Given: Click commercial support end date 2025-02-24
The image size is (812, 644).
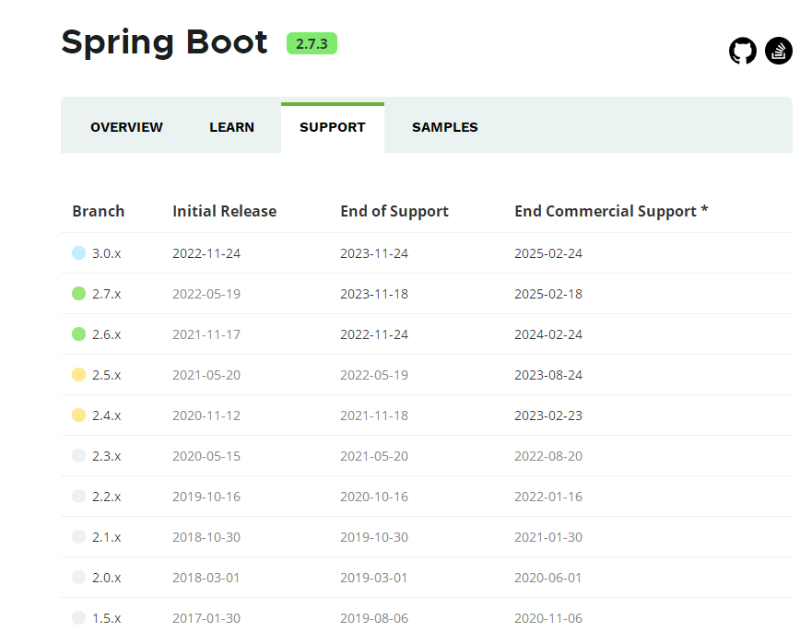Looking at the screenshot, I should click(x=548, y=253).
